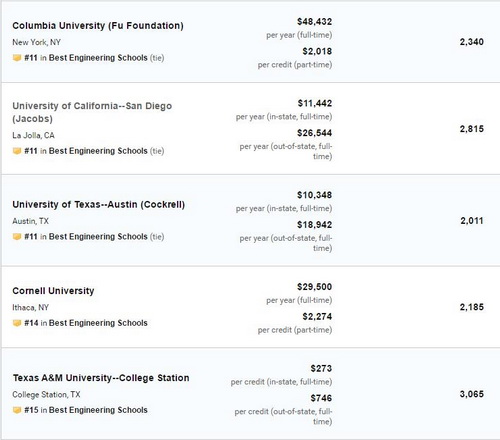This screenshot has height=440, width=500.
Task: Click the 2,815 enrollment value for UC San Diego
Action: click(x=472, y=129)
